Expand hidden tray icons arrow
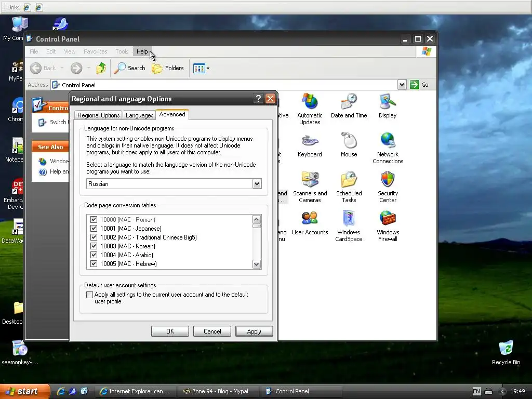532x399 pixels. (x=503, y=392)
